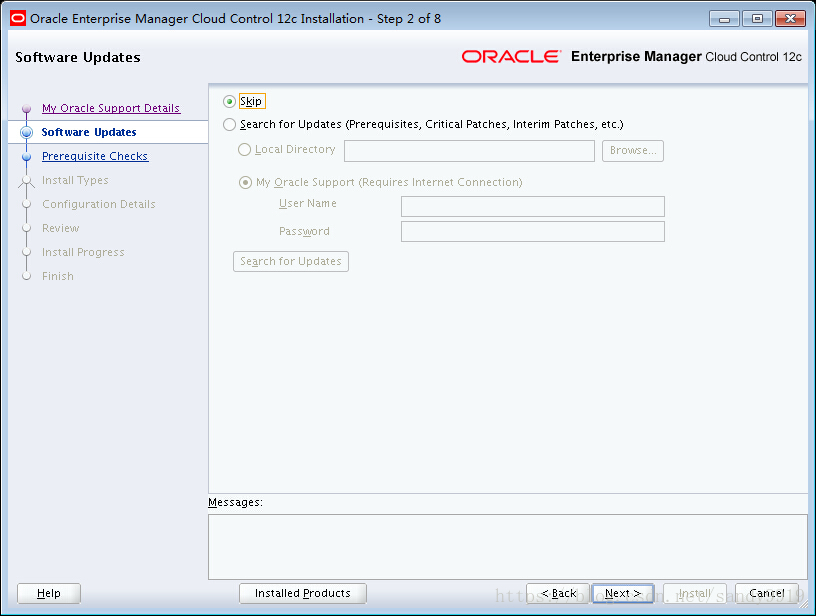
Task: Click inside the Messages text area
Action: coord(508,547)
